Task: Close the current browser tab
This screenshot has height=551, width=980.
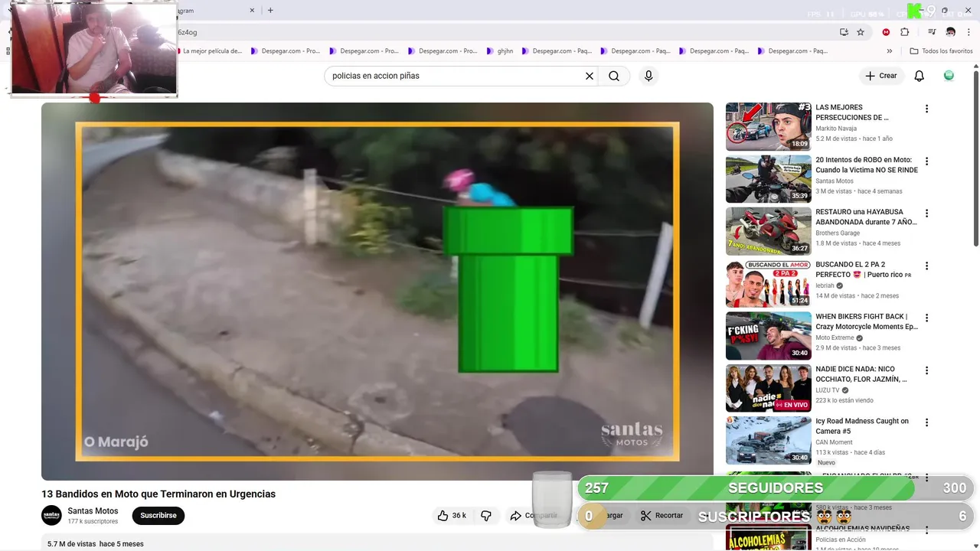Action: 252,11
